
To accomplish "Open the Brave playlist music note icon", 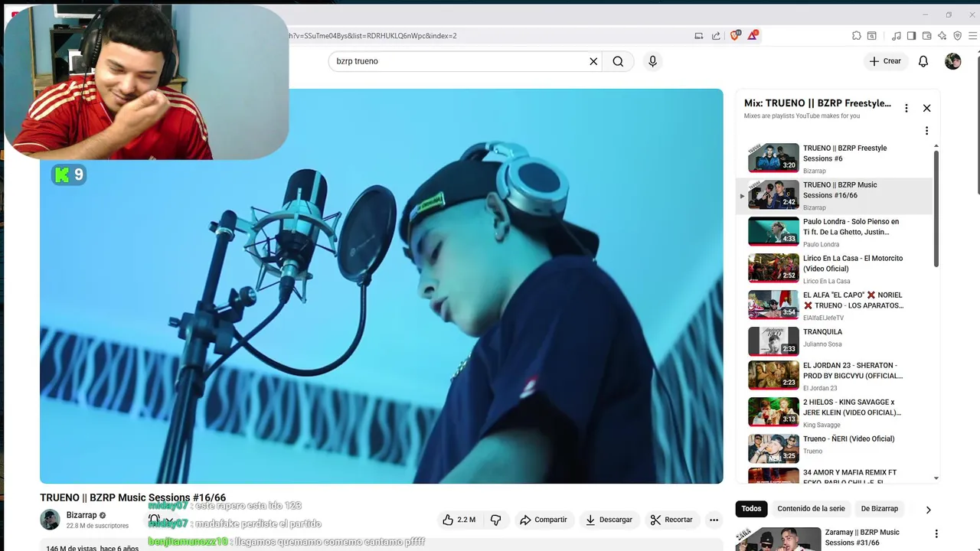I will (x=896, y=36).
